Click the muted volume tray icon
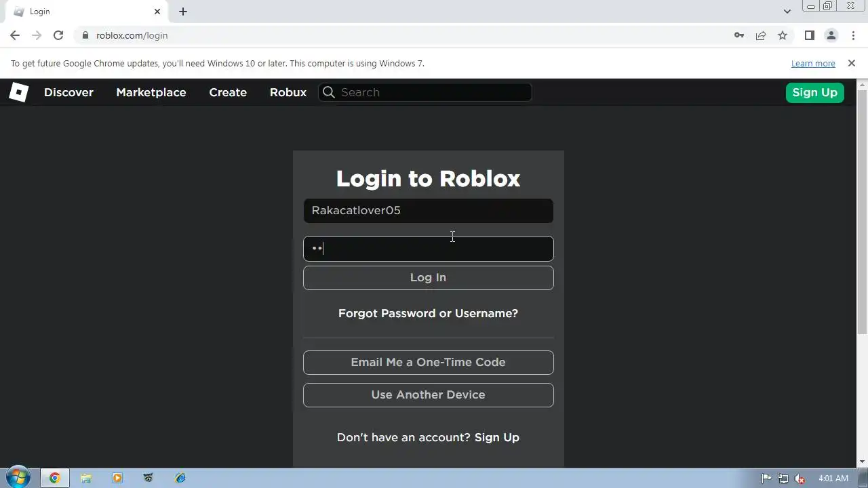 point(800,479)
